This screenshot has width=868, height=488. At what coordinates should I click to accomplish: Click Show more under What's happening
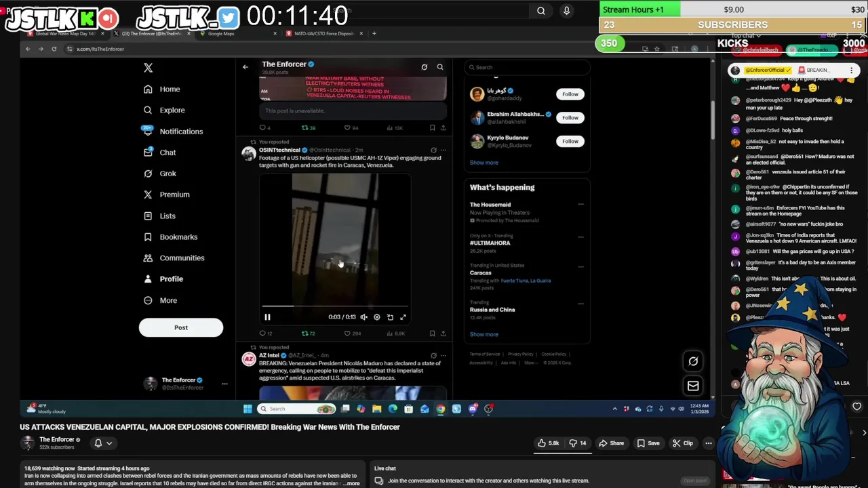pos(484,334)
